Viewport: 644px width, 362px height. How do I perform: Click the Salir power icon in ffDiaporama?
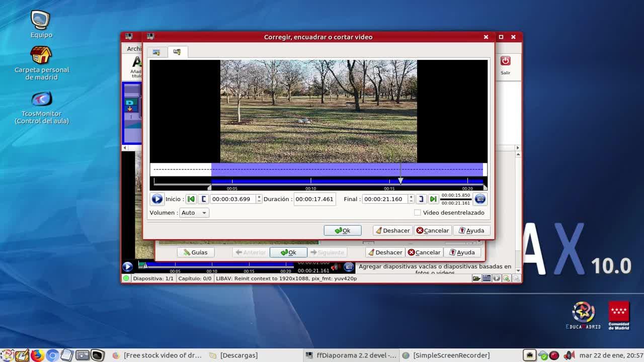[506, 61]
